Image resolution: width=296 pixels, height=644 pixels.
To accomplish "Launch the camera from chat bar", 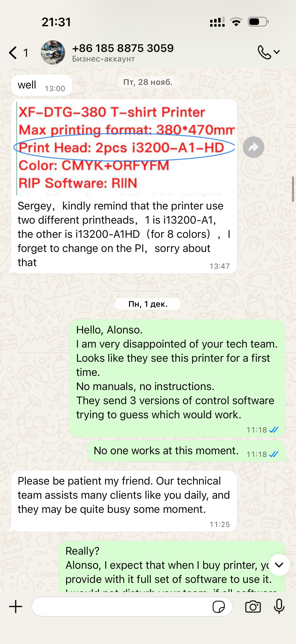I will pyautogui.click(x=253, y=607).
